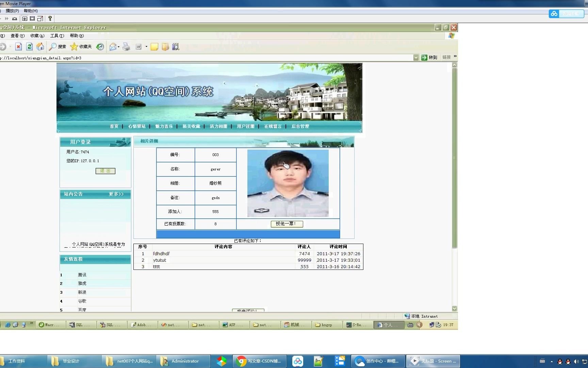This screenshot has width=588, height=368.
Task: Open 更多>> in the 站内公告 panel
Action: (x=116, y=194)
